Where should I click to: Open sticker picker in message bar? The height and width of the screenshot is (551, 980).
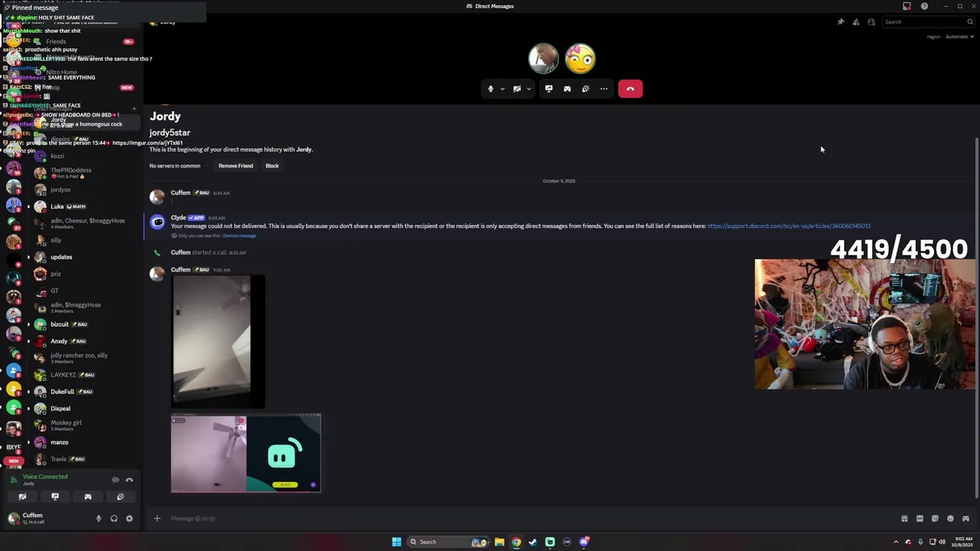[935, 518]
